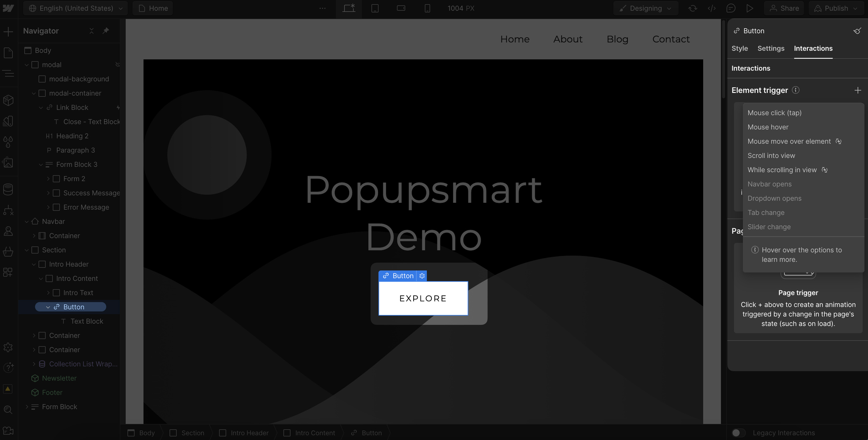Click the sync refresh icon in top bar
The height and width of the screenshot is (440, 868).
pyautogui.click(x=693, y=8)
